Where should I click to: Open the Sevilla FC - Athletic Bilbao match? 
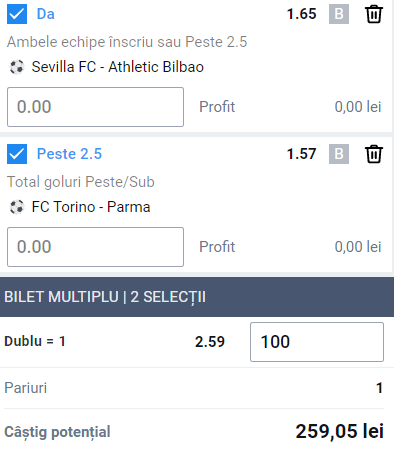point(118,67)
